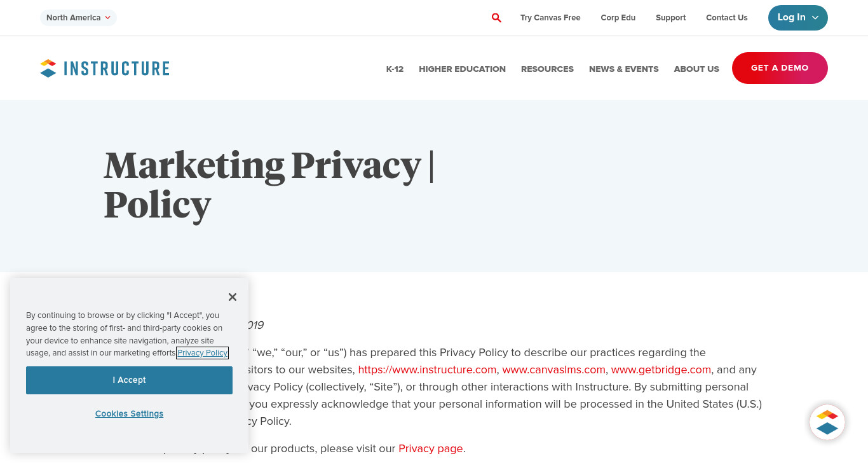Open the News & Events menu
This screenshot has height=463, width=868.
623,69
